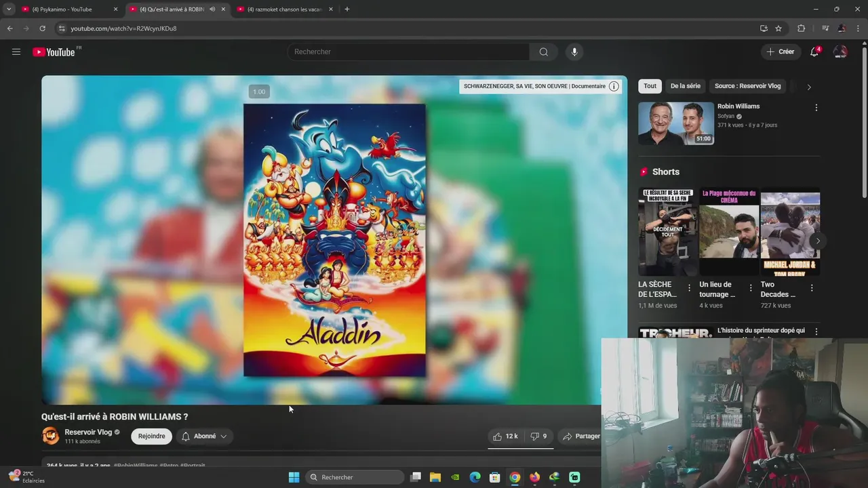
Task: Dislike the video with the thumbs-down button
Action: (538, 436)
